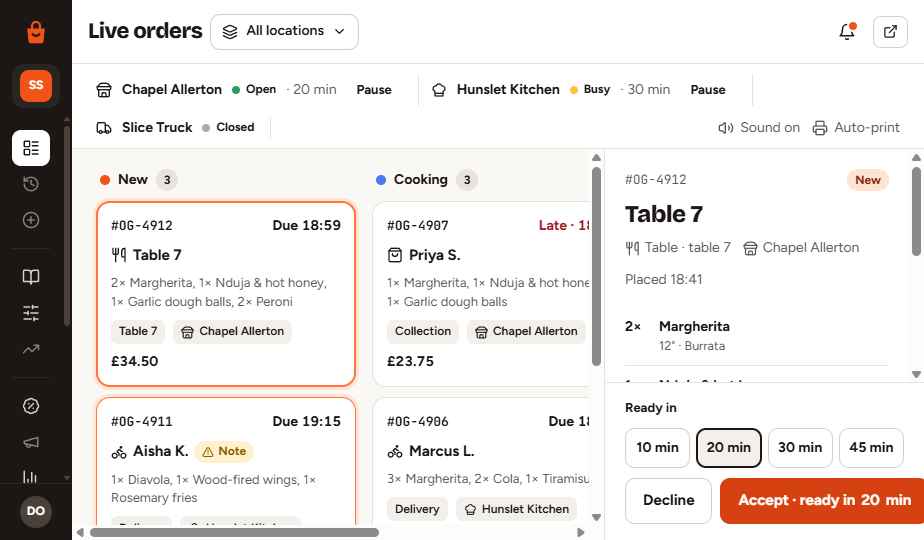Open the SS workspace avatar
This screenshot has height=540, width=924.
(x=36, y=85)
